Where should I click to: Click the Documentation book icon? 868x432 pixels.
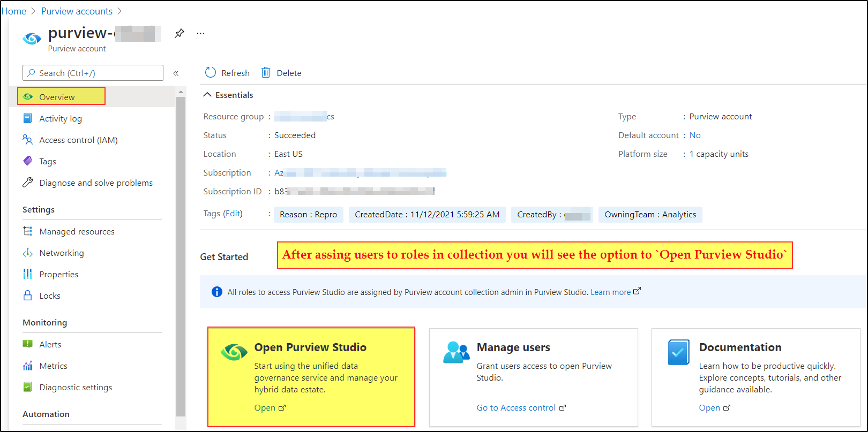[x=678, y=352]
